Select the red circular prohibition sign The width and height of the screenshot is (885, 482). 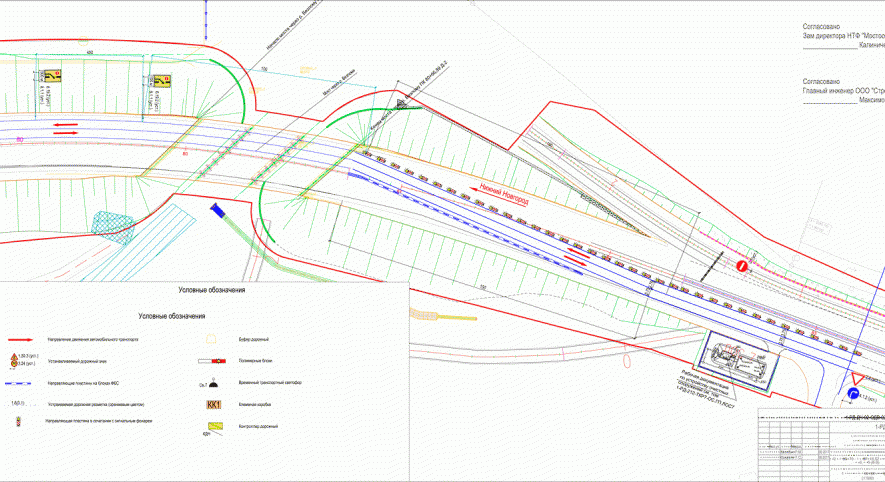742,266
